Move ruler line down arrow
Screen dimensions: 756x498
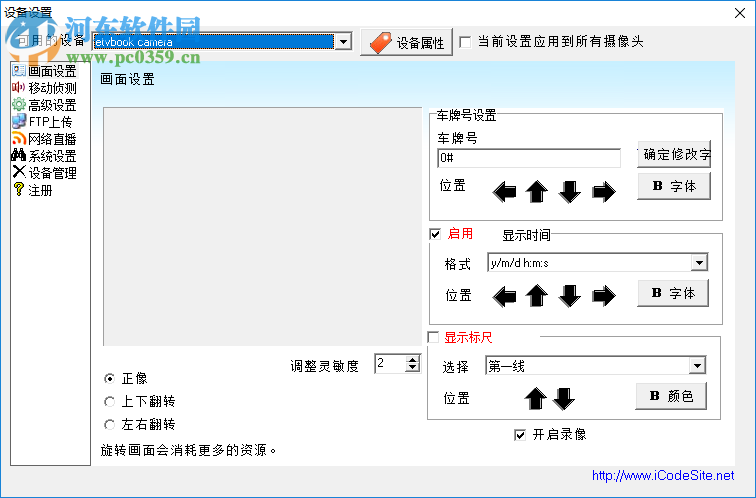(564, 399)
